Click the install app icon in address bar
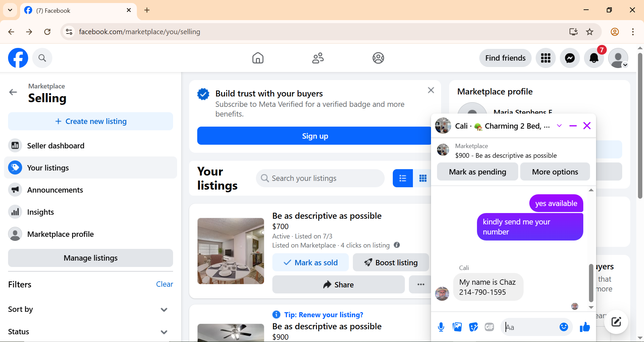The image size is (644, 342). pos(574,32)
